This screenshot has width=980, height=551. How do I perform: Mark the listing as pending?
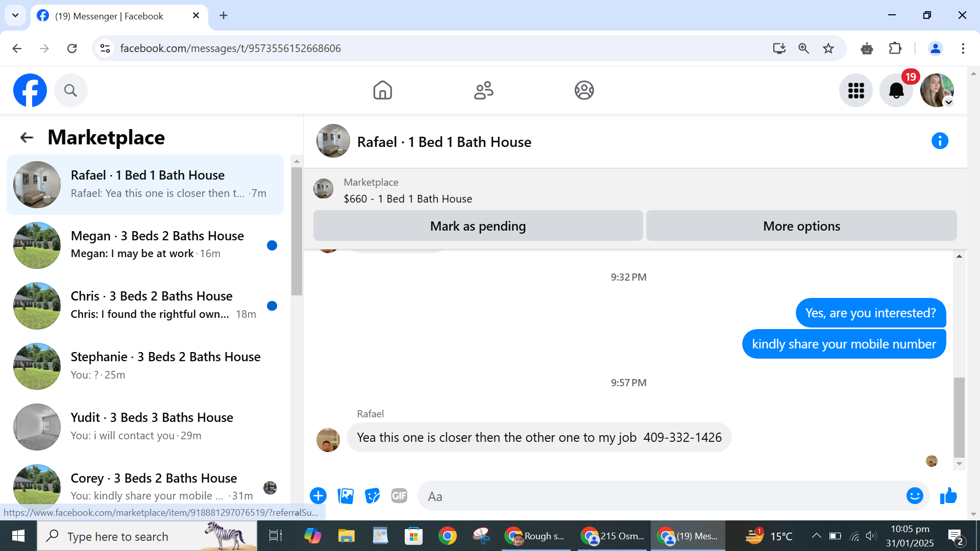click(478, 226)
